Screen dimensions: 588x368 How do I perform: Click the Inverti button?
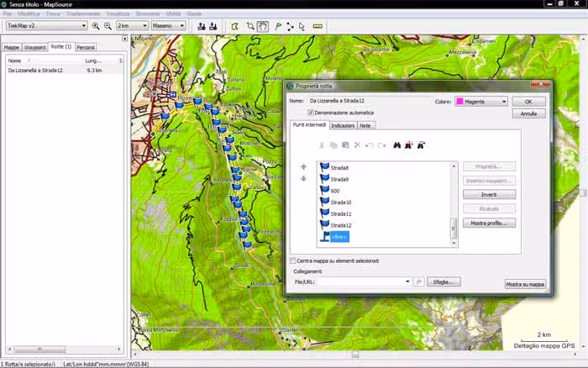489,195
